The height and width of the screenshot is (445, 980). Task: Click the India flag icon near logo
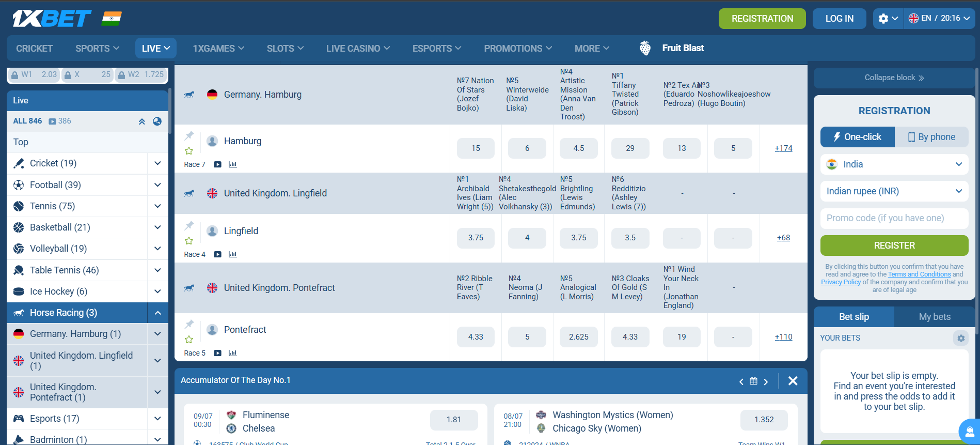(112, 19)
